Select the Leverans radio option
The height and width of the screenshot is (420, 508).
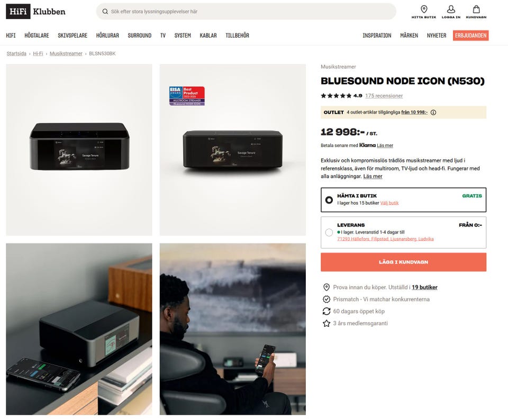(329, 233)
